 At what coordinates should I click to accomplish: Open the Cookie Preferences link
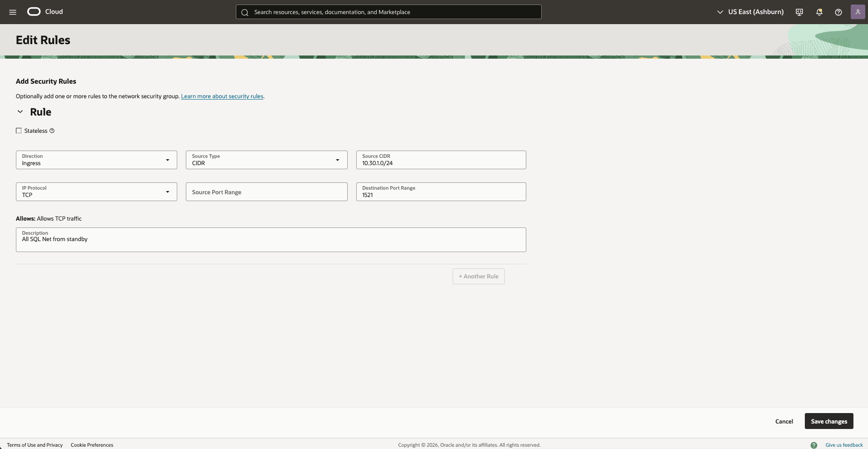(x=92, y=445)
